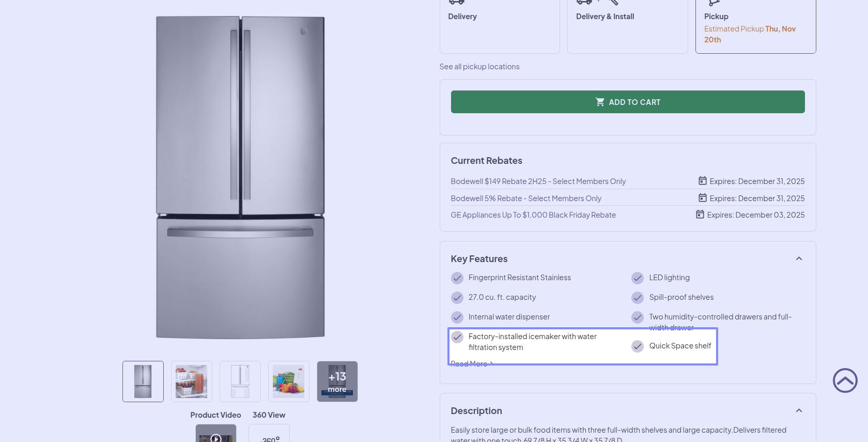The height and width of the screenshot is (442, 868).
Task: Collapse the Key Features section
Action: (x=799, y=258)
